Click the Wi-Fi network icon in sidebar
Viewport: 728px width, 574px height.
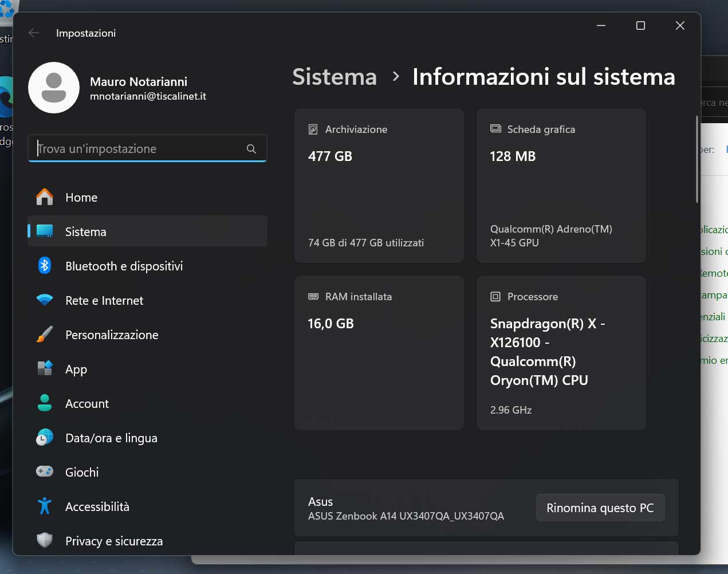(x=45, y=300)
